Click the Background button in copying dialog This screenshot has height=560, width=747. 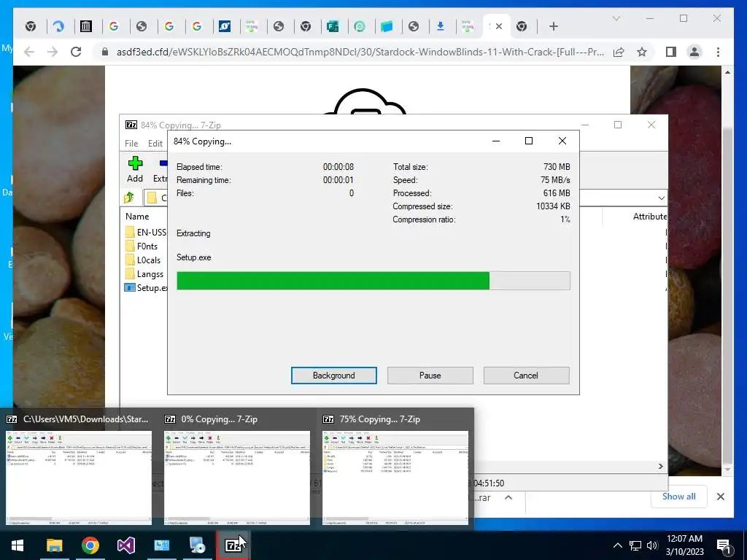(334, 376)
